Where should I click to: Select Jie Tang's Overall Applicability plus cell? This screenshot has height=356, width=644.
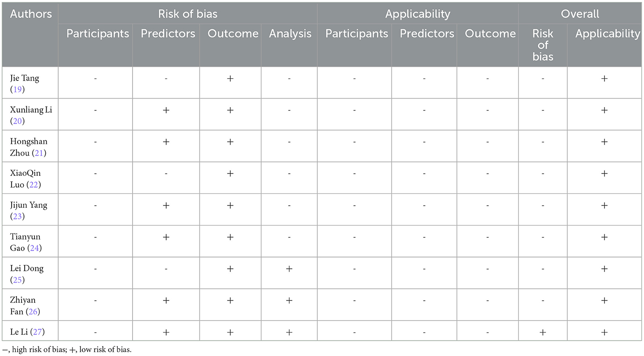[x=604, y=79]
